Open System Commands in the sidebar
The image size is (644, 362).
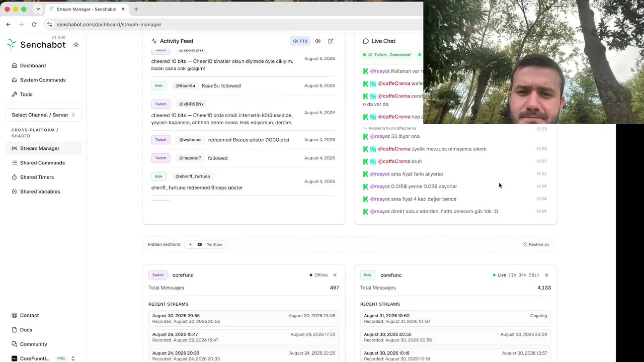pyautogui.click(x=43, y=80)
